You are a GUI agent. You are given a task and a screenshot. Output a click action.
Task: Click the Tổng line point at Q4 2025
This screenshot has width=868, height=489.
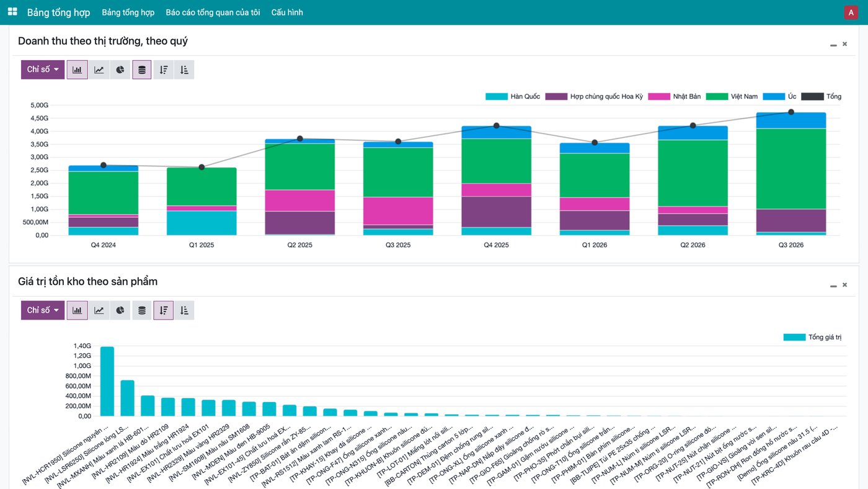click(496, 125)
